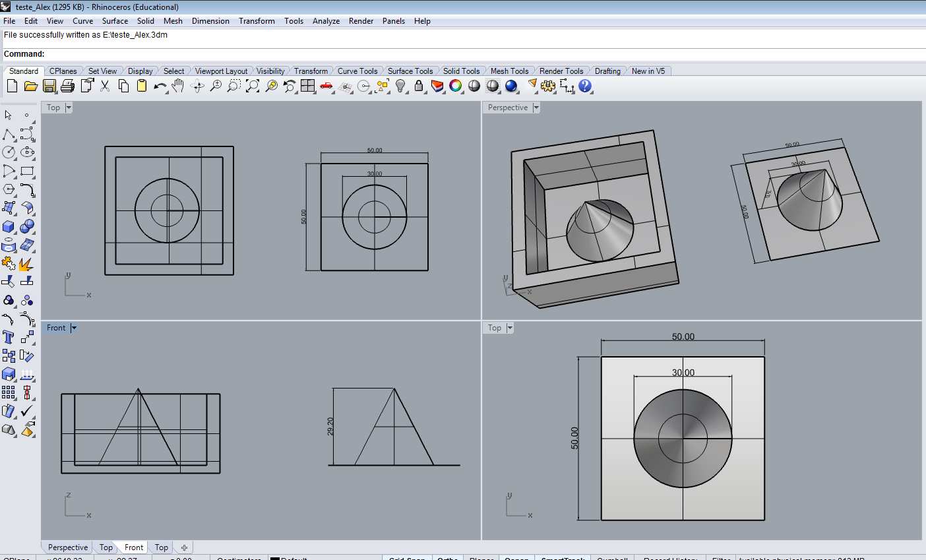Click the four-viewports layout icon
This screenshot has height=560, width=926.
pyautogui.click(x=308, y=86)
